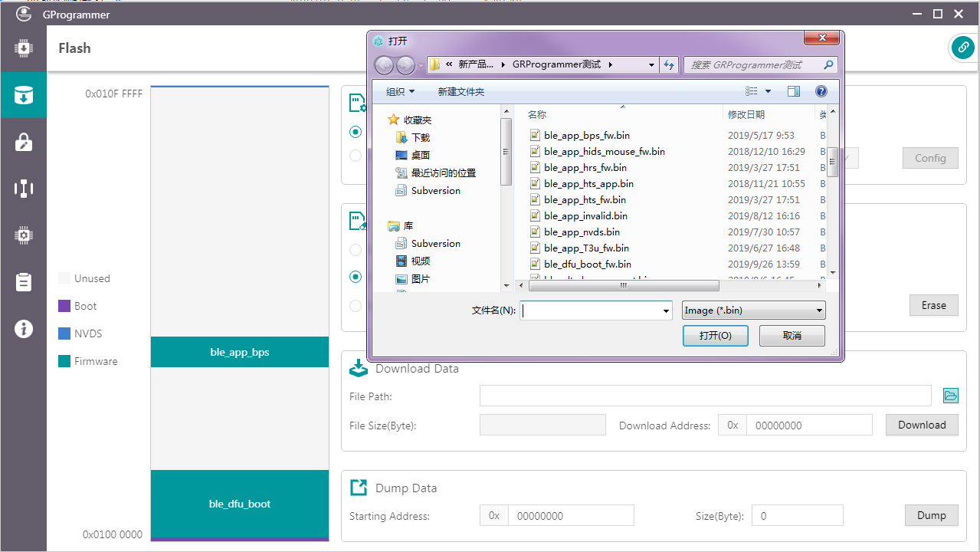Viewport: 980px width, 552px height.
Task: Click 新建文件夹 in dialog toolbar
Action: tap(461, 92)
